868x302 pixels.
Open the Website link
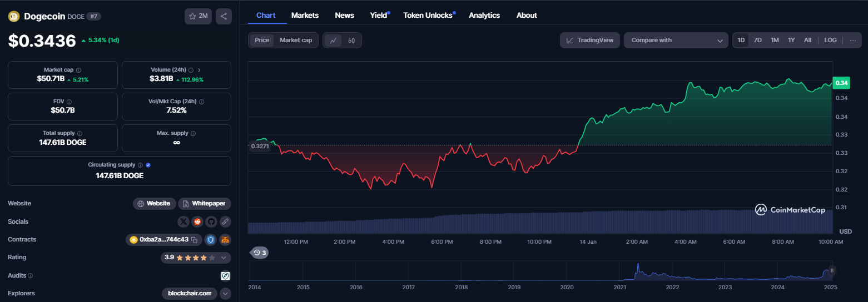tap(155, 204)
